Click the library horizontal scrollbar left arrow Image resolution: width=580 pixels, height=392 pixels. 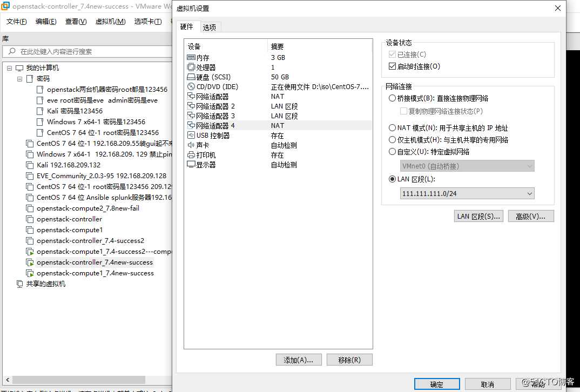click(8, 380)
